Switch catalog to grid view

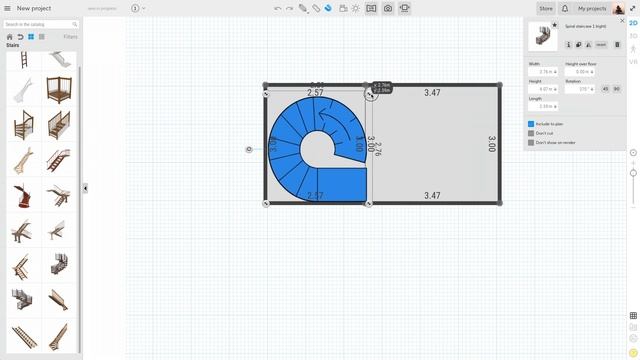point(31,37)
